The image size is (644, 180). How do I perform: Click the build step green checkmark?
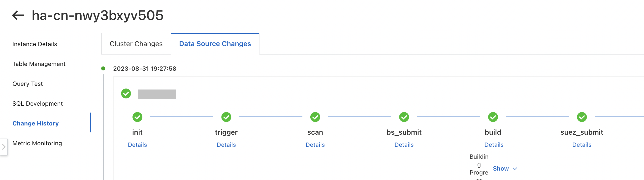pyautogui.click(x=493, y=117)
